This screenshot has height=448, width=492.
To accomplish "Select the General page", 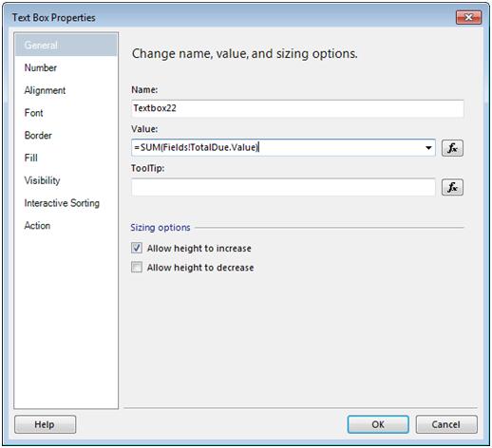I will pyautogui.click(x=66, y=45).
